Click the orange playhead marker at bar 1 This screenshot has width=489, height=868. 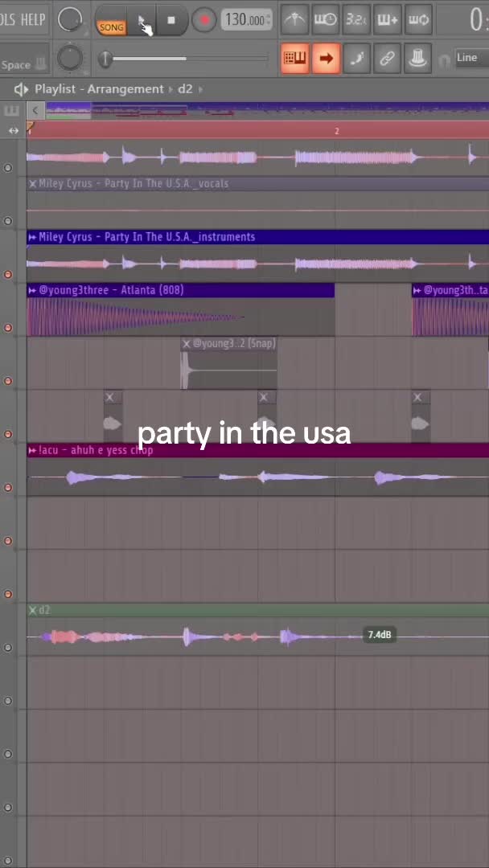point(30,128)
